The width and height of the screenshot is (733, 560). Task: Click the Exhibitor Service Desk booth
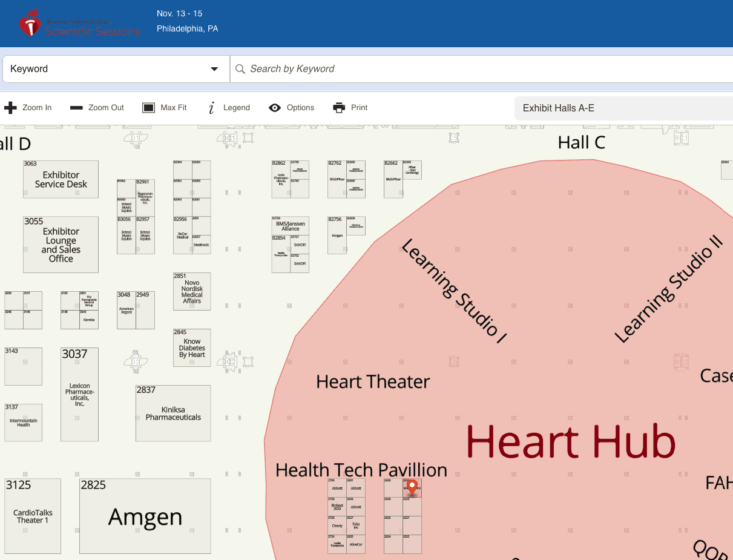point(61,179)
